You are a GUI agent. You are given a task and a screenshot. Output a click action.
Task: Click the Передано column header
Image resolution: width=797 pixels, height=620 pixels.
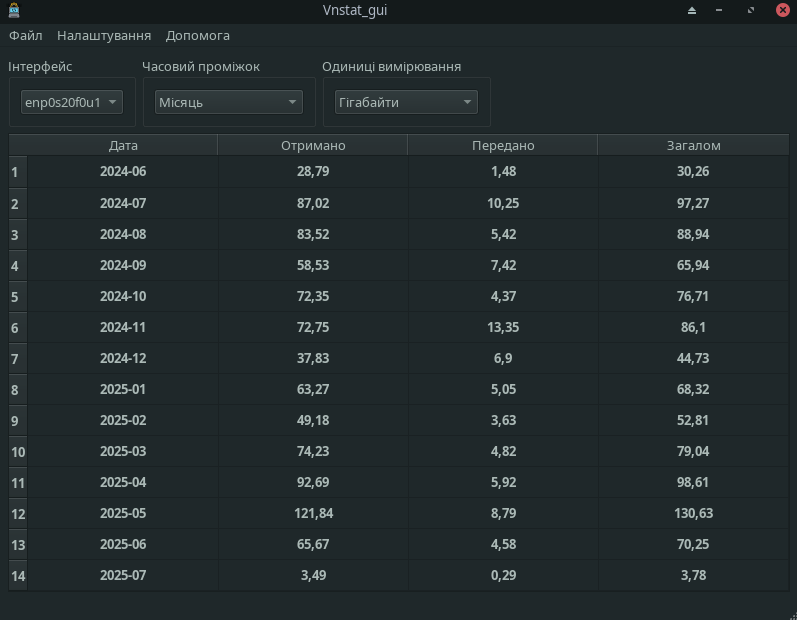pyautogui.click(x=503, y=145)
